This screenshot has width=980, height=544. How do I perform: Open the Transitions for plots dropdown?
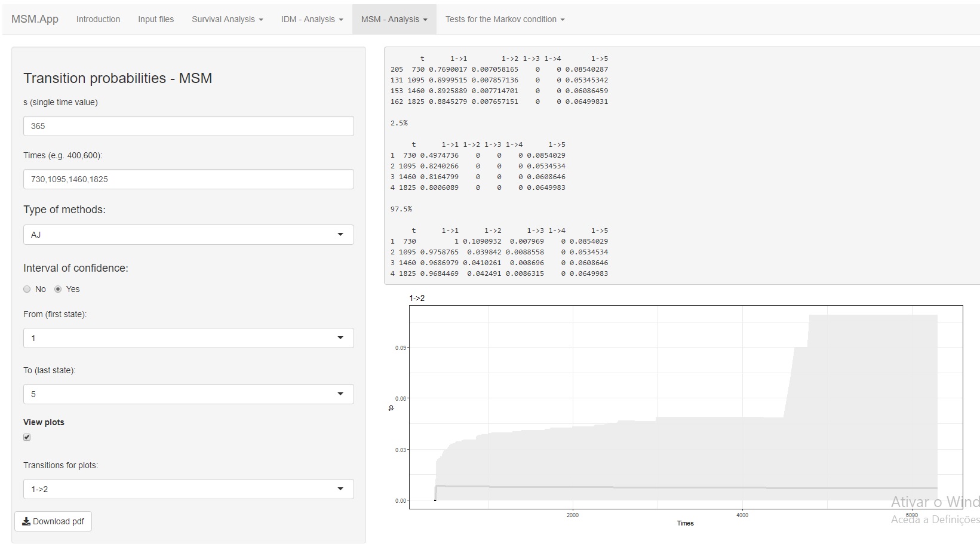tap(188, 489)
